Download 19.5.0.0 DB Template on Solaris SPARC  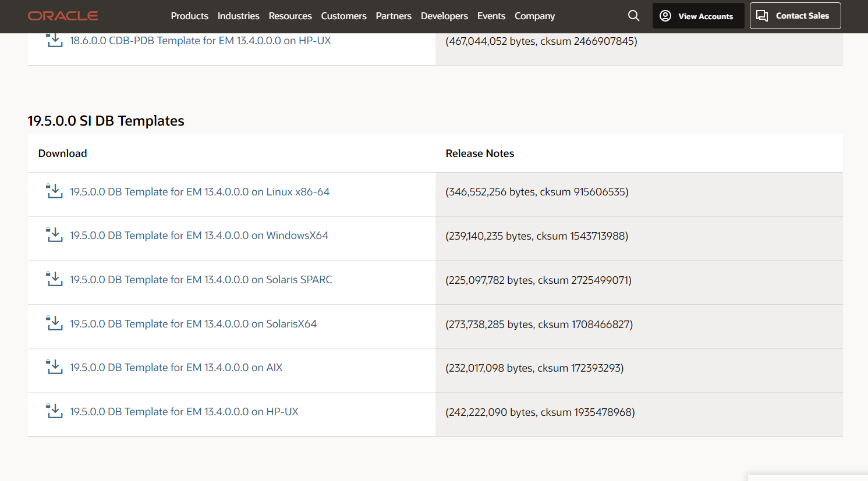point(201,280)
